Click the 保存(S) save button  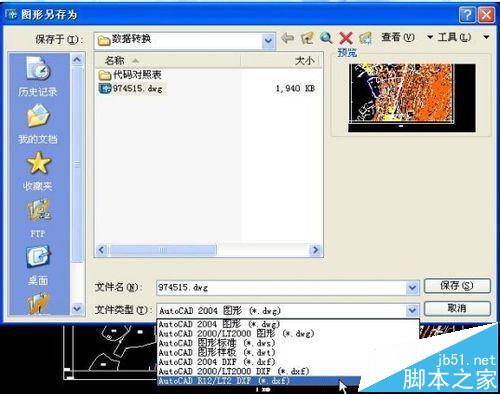(457, 286)
